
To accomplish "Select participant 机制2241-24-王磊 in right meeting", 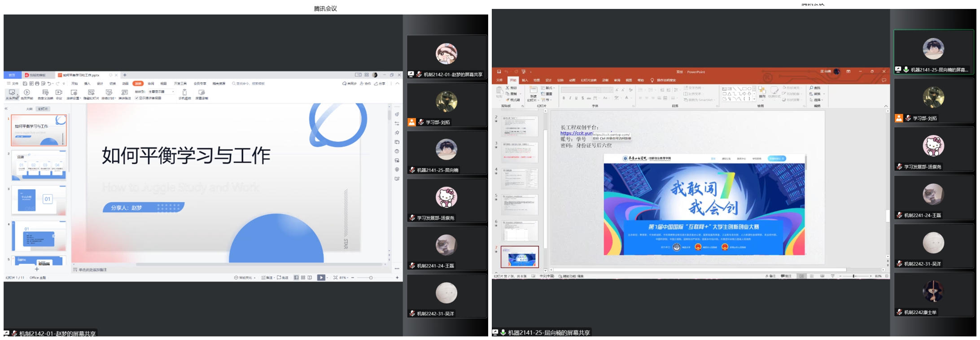I will pos(933,197).
